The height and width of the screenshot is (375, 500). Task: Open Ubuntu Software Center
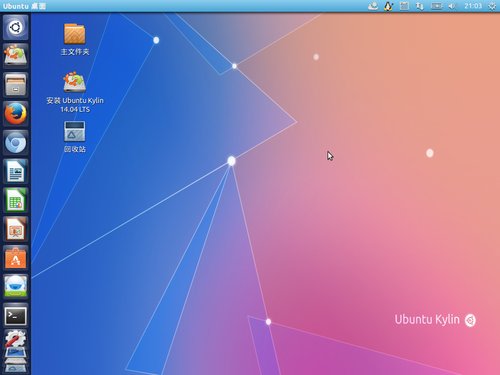[x=15, y=258]
